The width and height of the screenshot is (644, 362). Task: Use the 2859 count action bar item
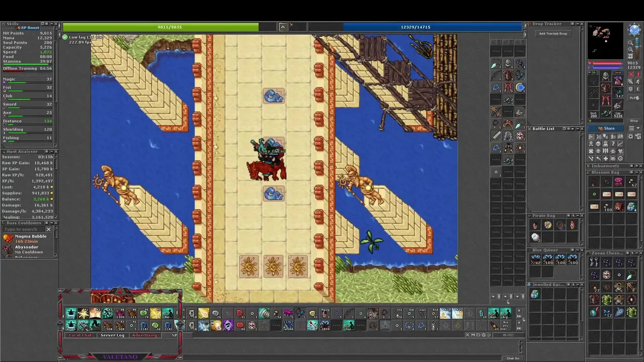tap(325, 325)
